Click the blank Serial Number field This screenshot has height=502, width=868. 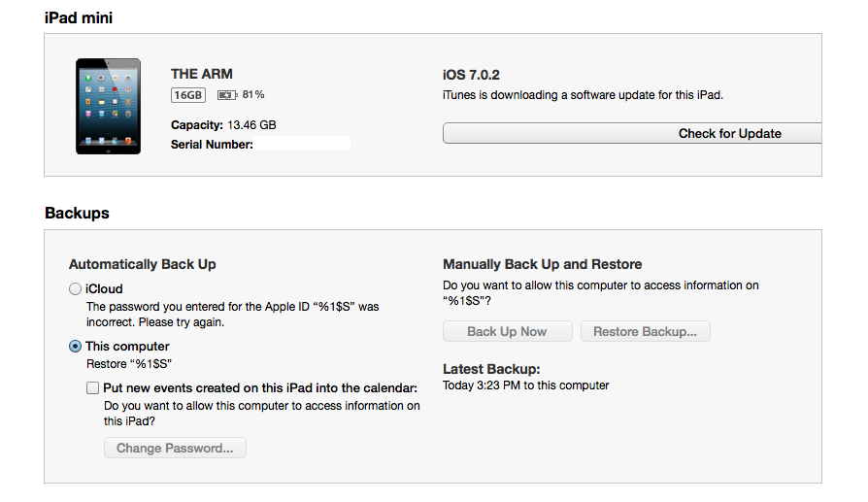[302, 144]
